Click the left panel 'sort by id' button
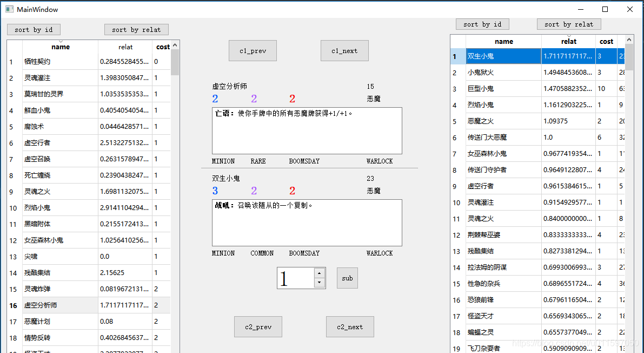 (34, 30)
